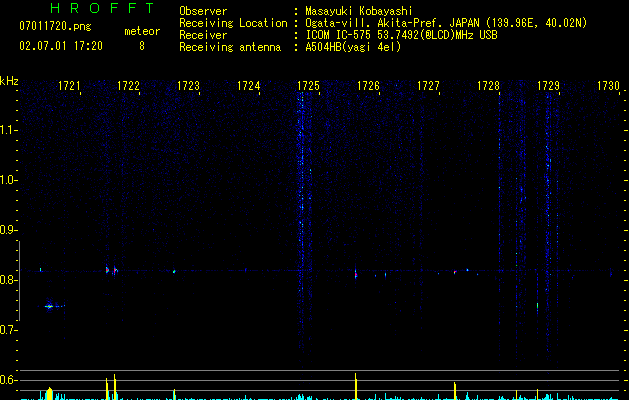Click the small echo at 1723 on 0.82 line
Image resolution: width=629 pixels, height=400 pixels.
point(174,272)
